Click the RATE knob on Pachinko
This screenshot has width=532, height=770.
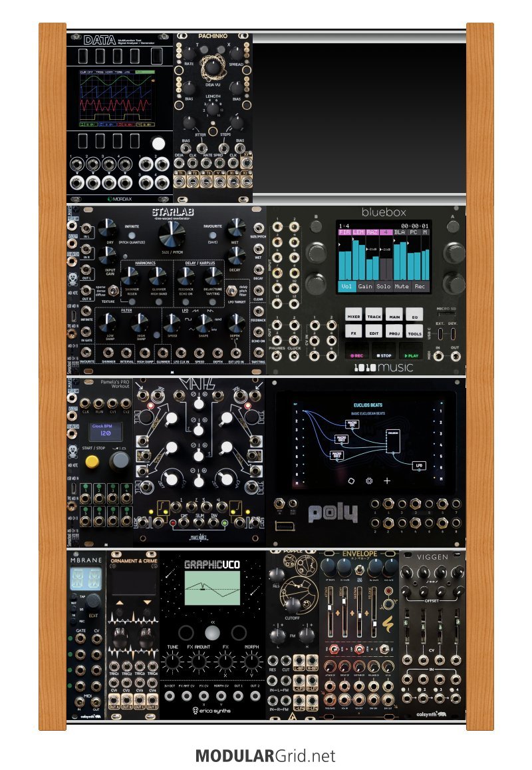189,53
